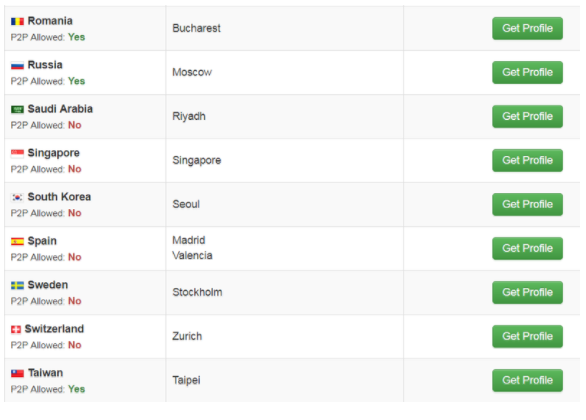Screen dimensions: 586x420
Task: Get Profile for Spain servers
Action: point(527,248)
